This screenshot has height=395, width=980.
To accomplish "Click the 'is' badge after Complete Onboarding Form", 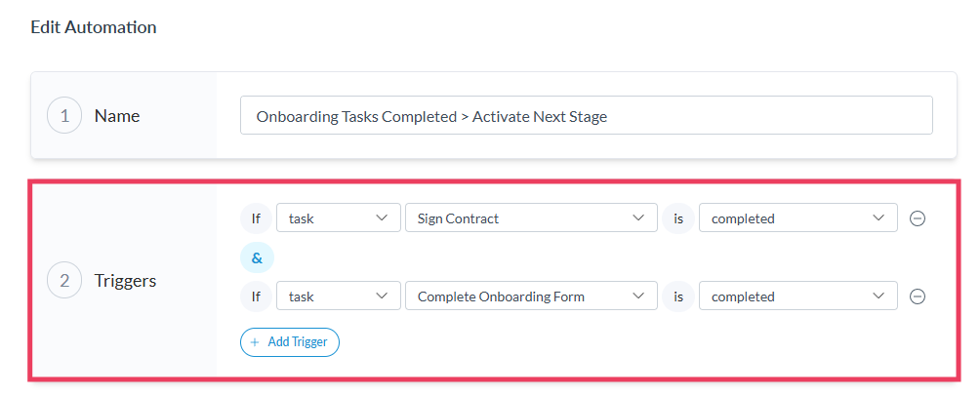I will click(x=677, y=296).
